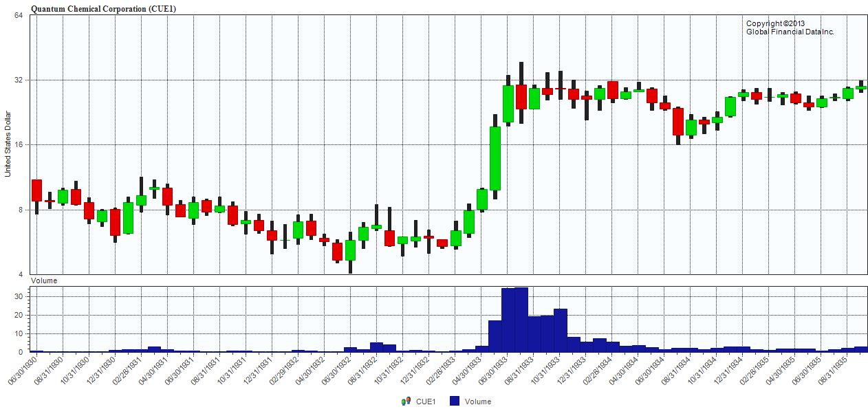Click the 16 price axis label

click(x=19, y=145)
